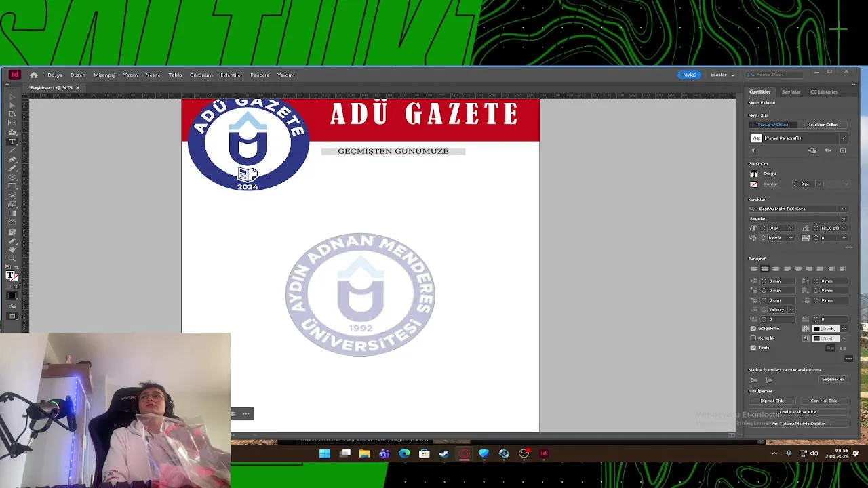This screenshot has height=488, width=868.
Task: Open the Yoksay dropdown
Action: pyautogui.click(x=791, y=310)
